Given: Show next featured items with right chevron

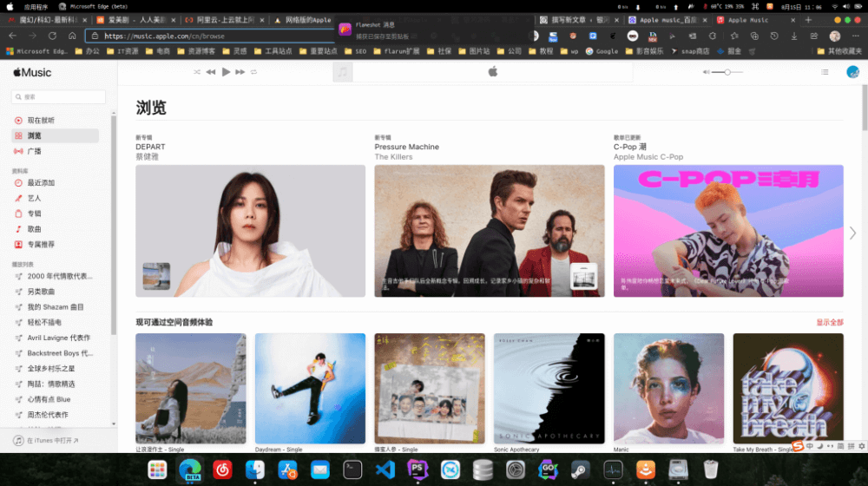Looking at the screenshot, I should click(x=852, y=233).
